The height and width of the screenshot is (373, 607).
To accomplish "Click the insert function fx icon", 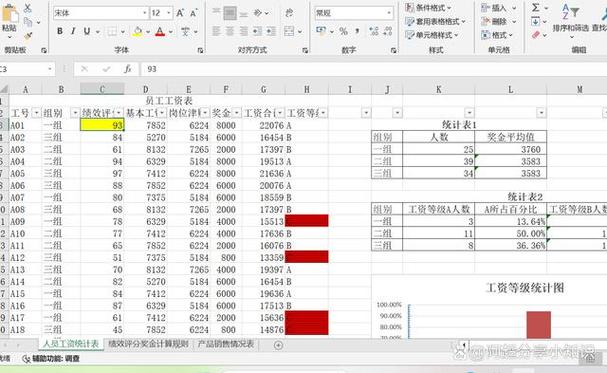I will pos(127,69).
